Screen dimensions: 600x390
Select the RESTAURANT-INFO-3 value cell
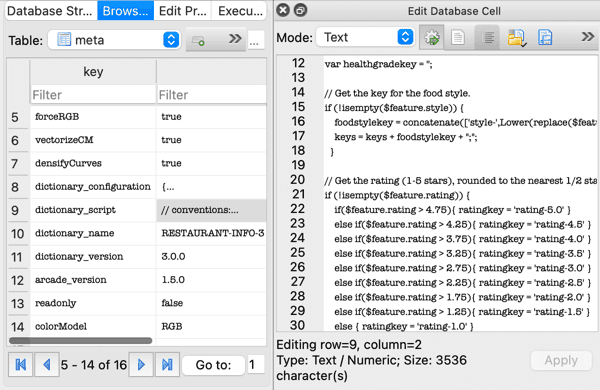[212, 233]
